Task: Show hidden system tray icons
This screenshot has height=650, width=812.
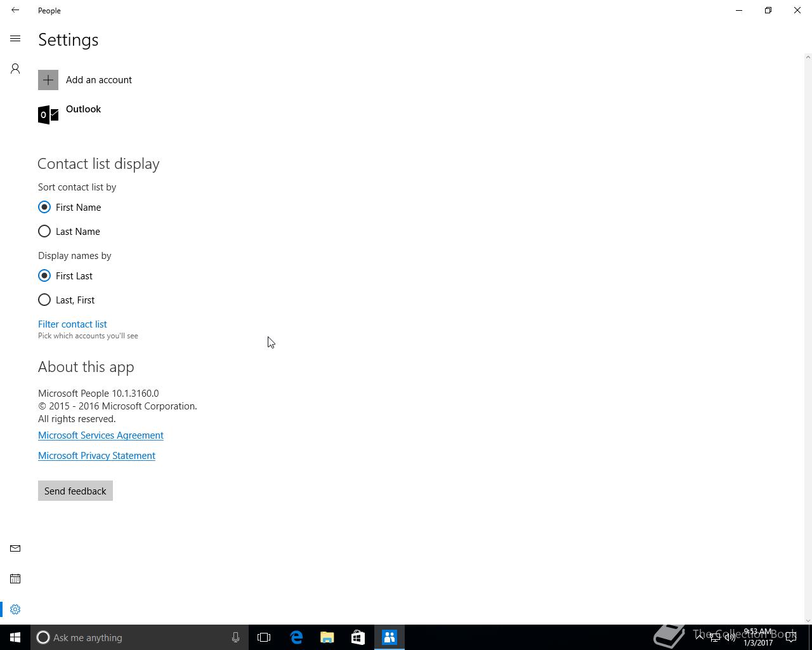Action: tap(700, 637)
